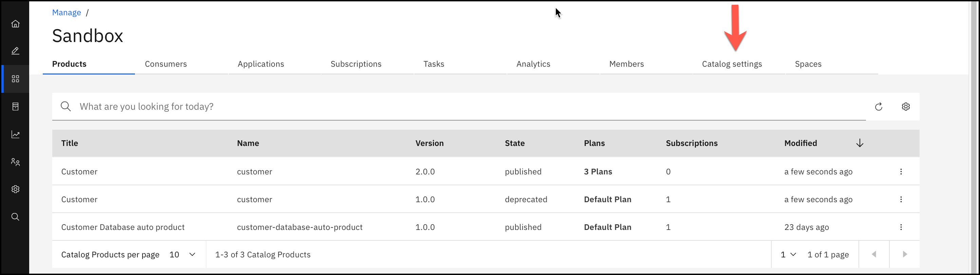Viewport: 980px width, 275px height.
Task: Switch to the Catalog settings tab
Action: point(732,64)
